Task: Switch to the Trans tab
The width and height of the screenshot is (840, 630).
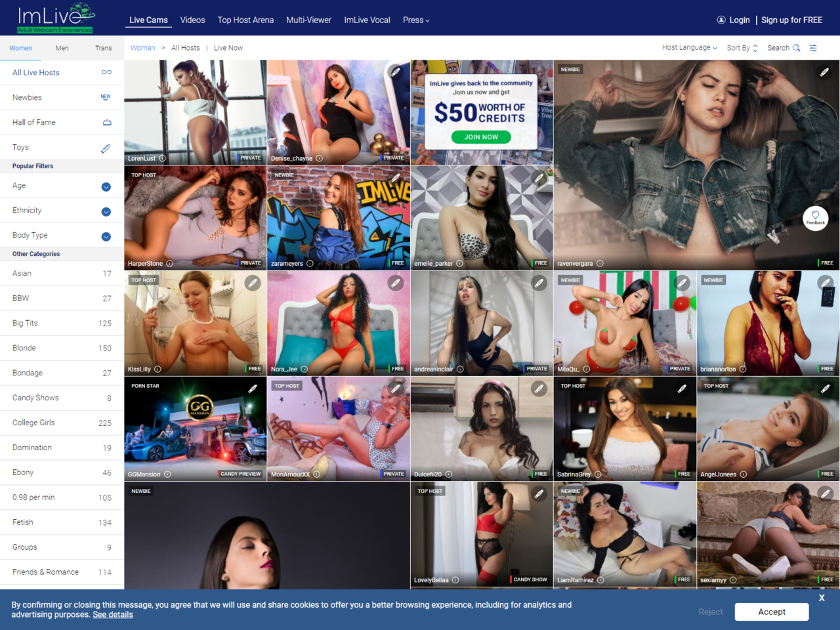Action: (104, 48)
